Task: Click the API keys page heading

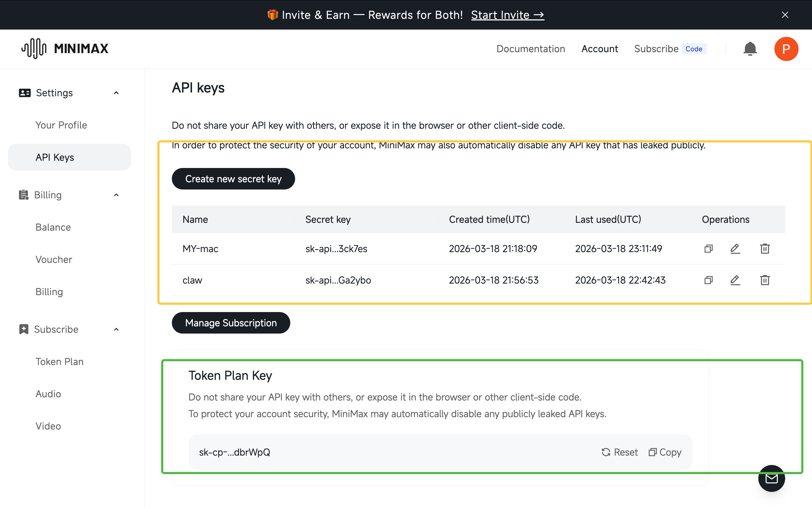Action: (x=198, y=88)
